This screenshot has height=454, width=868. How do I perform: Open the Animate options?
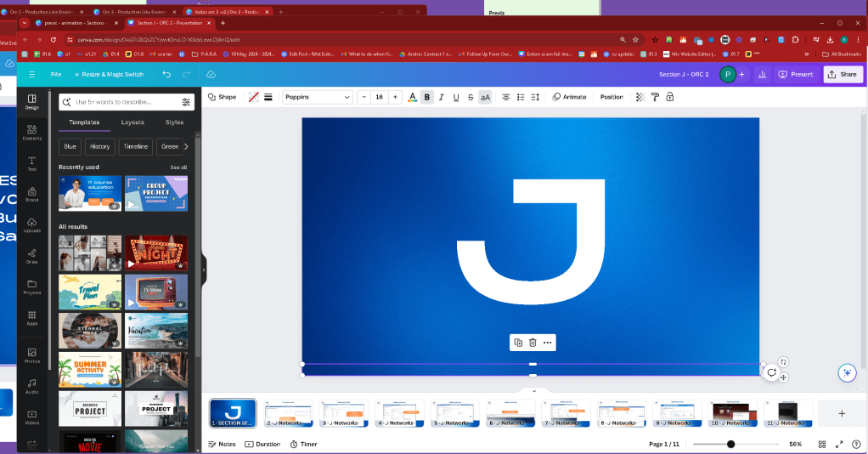pos(570,97)
